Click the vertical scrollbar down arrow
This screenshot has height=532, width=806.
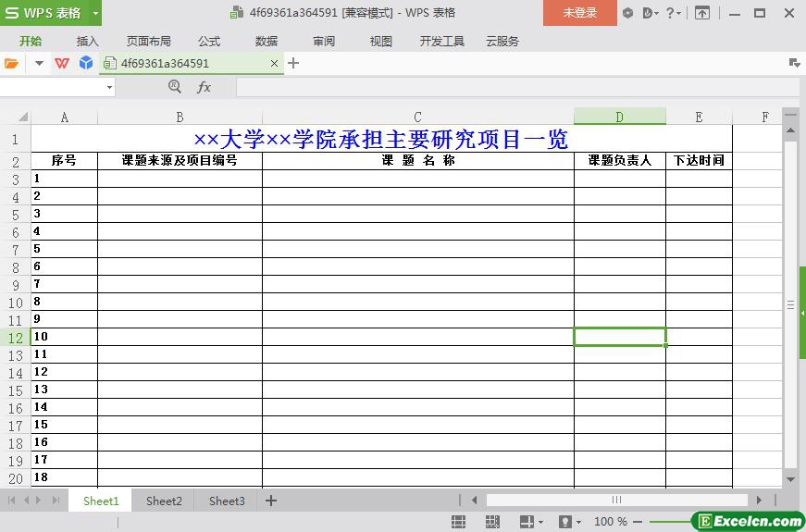[790, 479]
